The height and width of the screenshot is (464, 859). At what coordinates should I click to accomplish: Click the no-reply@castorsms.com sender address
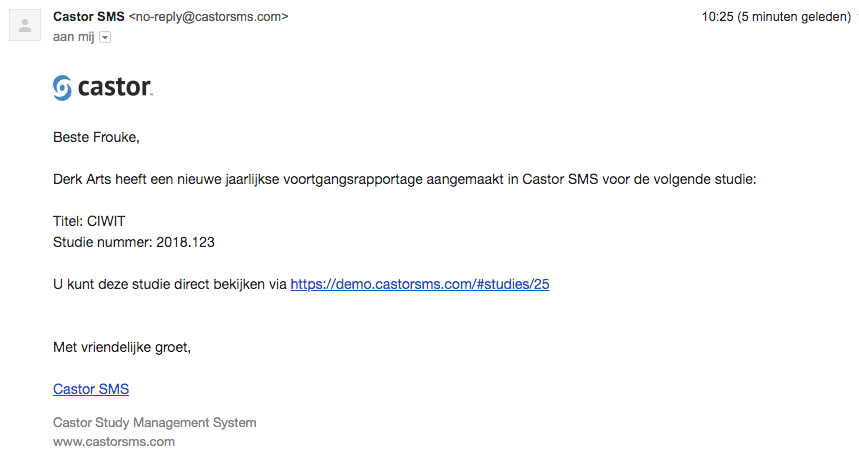tap(209, 17)
